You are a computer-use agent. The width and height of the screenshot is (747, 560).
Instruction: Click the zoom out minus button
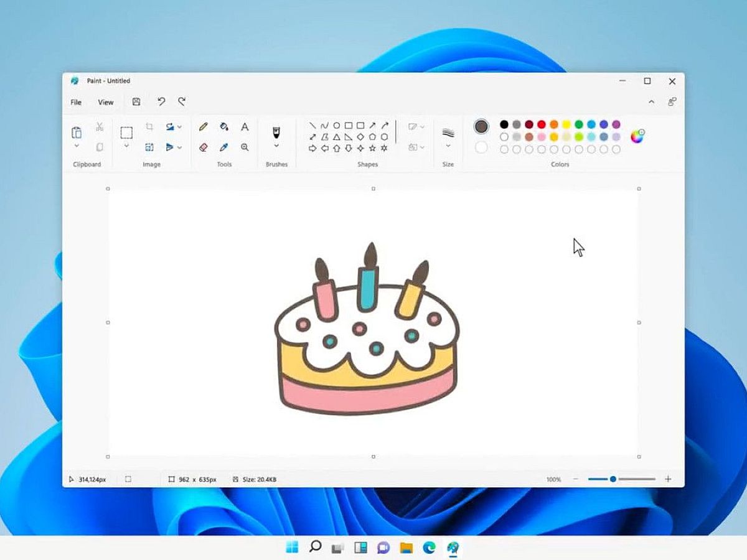pyautogui.click(x=575, y=479)
